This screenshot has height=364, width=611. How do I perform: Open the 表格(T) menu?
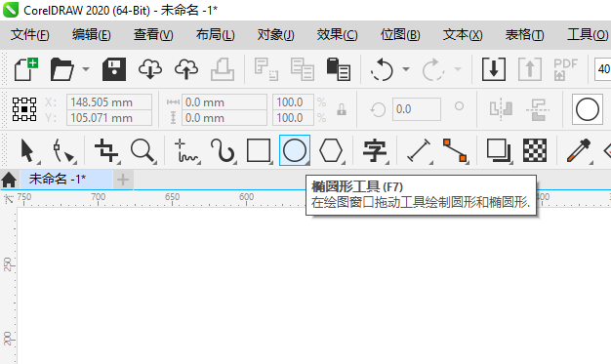pyautogui.click(x=524, y=35)
